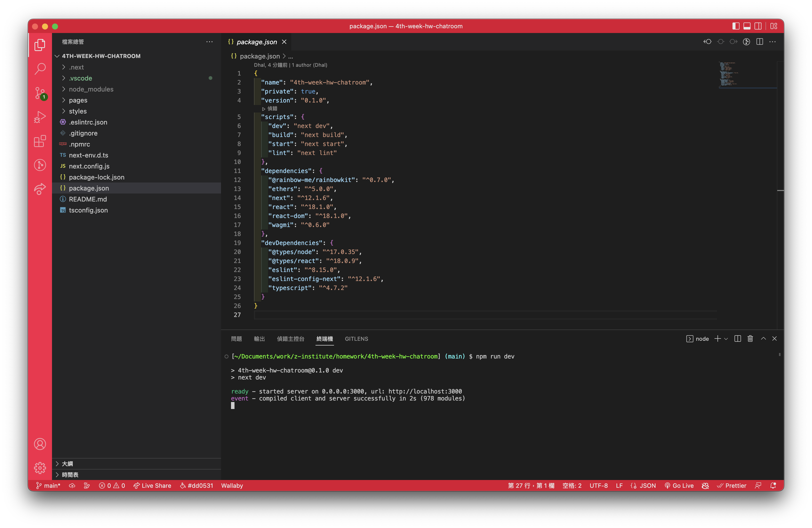Toggle primary sidebar visibility in title bar
812x528 pixels.
click(735, 26)
